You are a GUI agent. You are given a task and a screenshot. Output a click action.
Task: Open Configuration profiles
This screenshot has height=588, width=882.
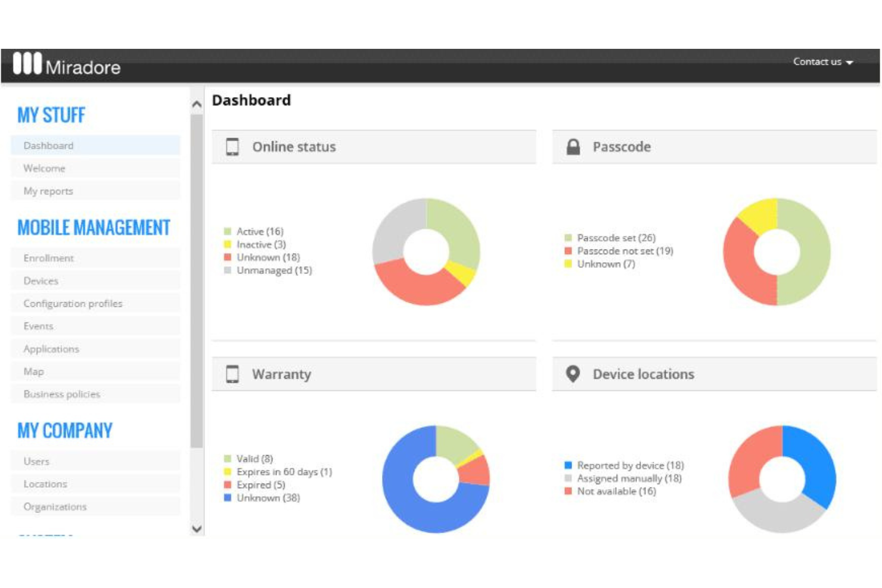[72, 303]
